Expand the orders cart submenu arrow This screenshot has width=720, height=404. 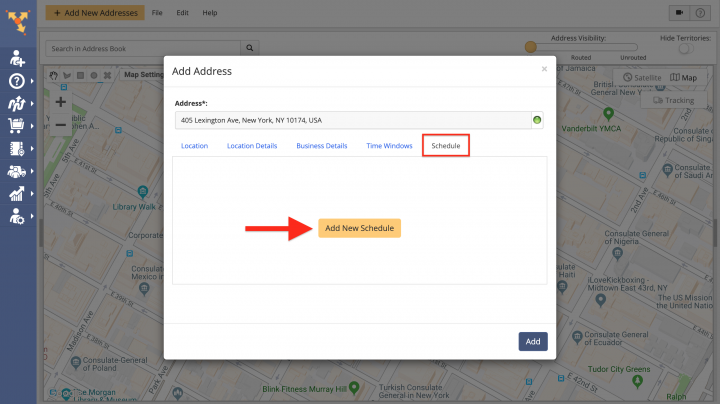click(32, 126)
